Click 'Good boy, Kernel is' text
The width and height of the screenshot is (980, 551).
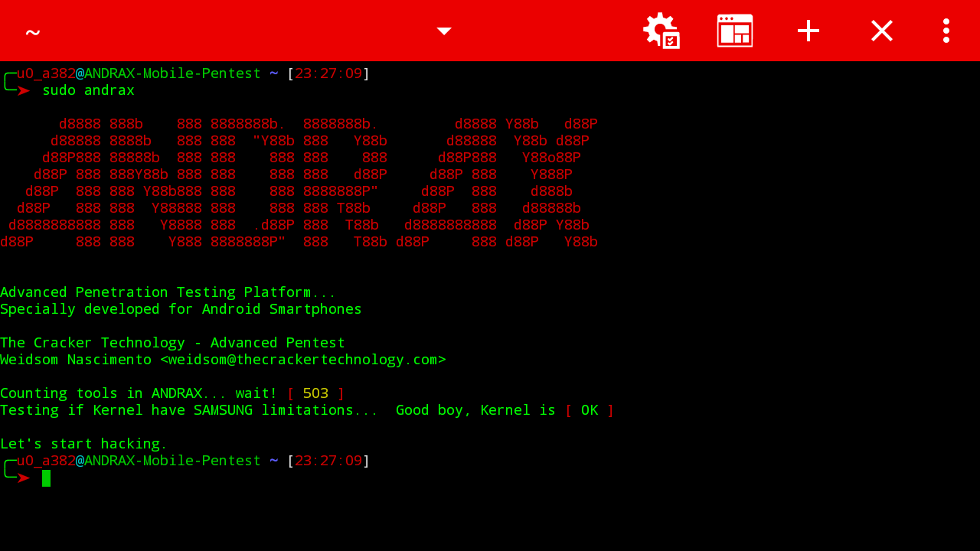[x=475, y=410]
